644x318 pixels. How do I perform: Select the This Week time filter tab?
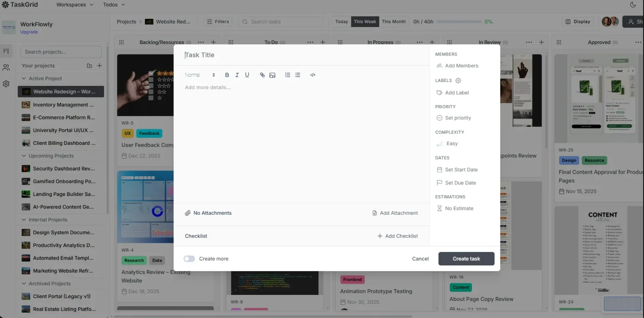[365, 22]
